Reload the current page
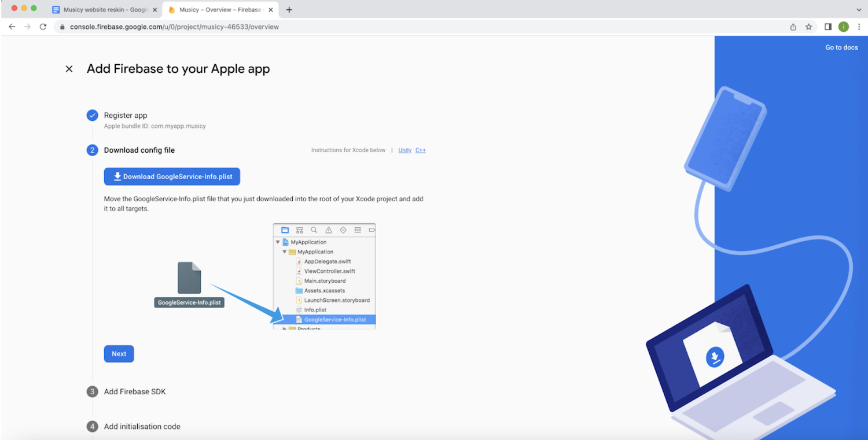The image size is (868, 440). pos(43,27)
